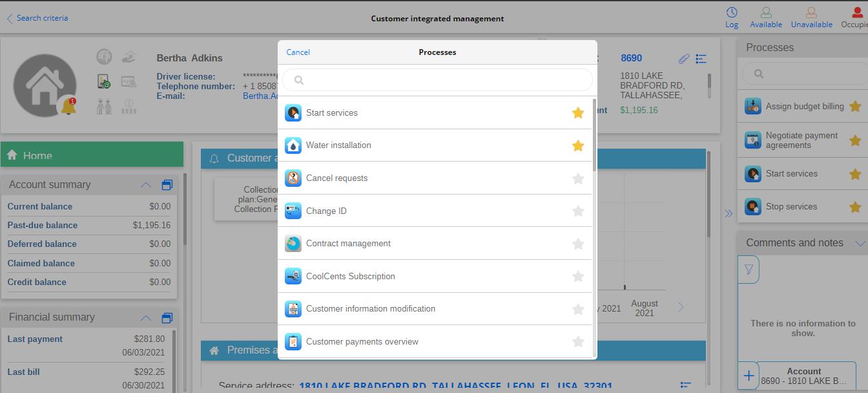Collapse the Financial summary section
The width and height of the screenshot is (868, 393).
click(x=146, y=317)
